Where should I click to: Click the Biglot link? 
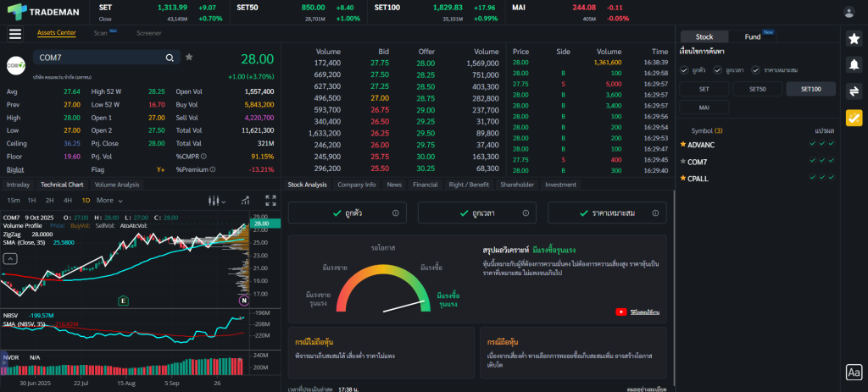(x=15, y=169)
